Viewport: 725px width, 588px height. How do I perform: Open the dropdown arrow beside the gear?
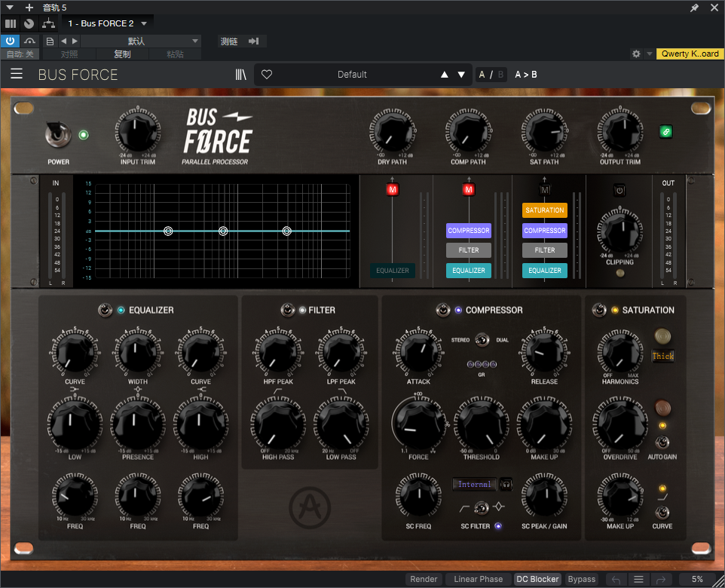pyautogui.click(x=649, y=54)
